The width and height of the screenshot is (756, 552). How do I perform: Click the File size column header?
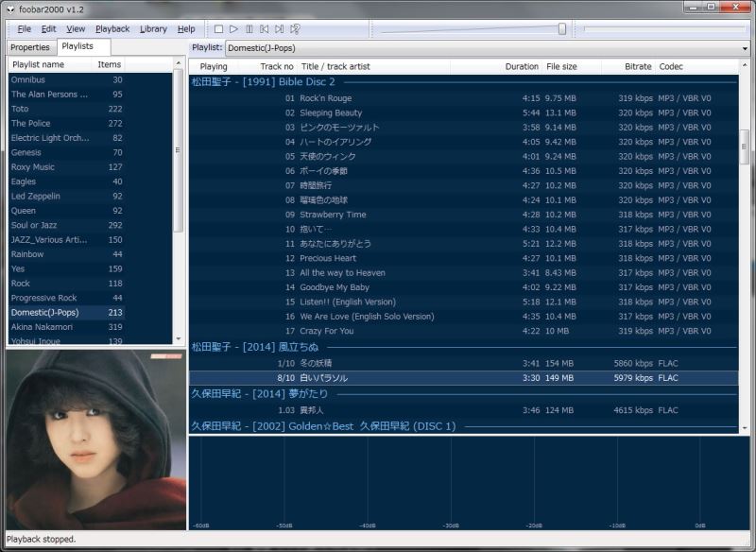point(572,66)
